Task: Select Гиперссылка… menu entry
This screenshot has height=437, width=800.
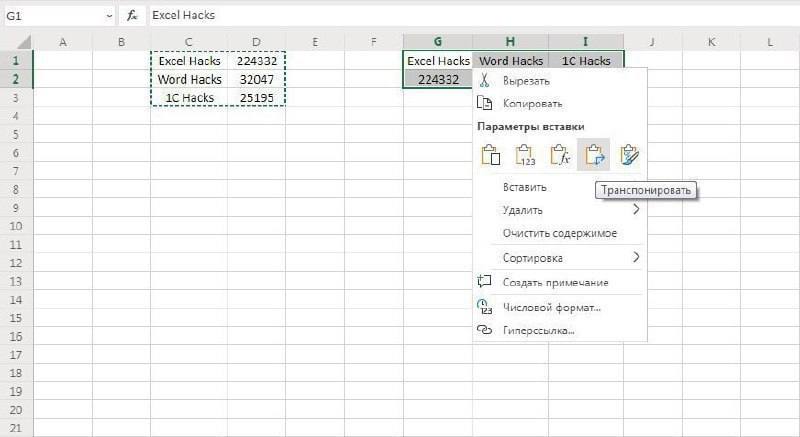Action: click(538, 330)
